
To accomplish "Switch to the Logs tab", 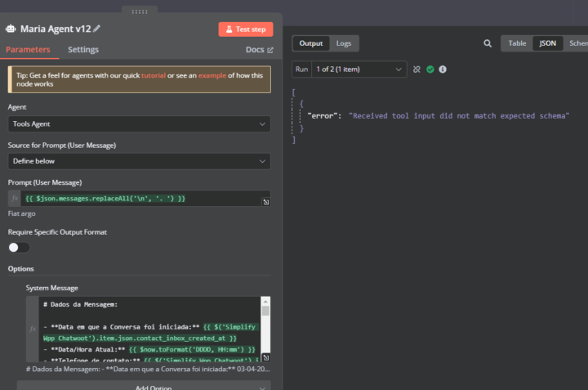I will [344, 43].
